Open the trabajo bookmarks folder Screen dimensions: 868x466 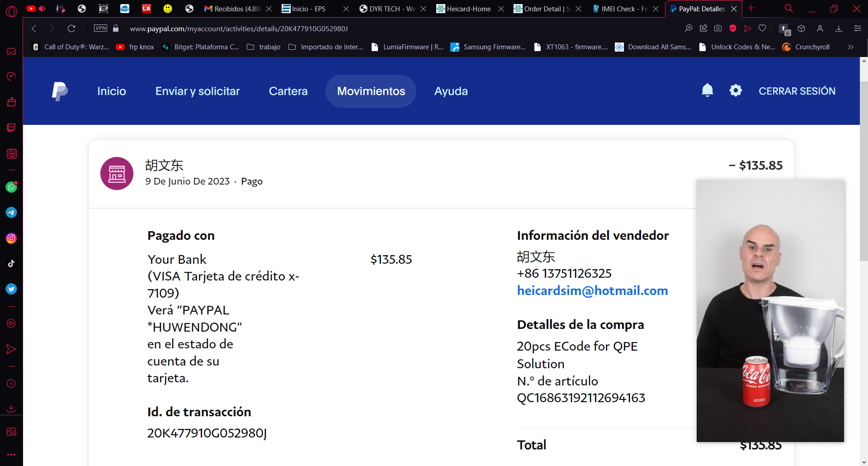[x=264, y=47]
